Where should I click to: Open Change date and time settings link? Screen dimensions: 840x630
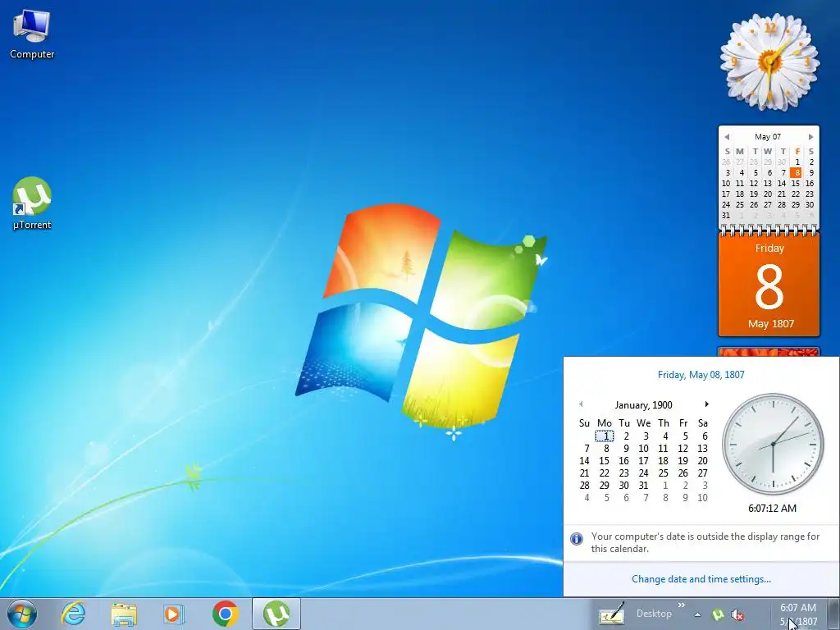click(x=701, y=579)
